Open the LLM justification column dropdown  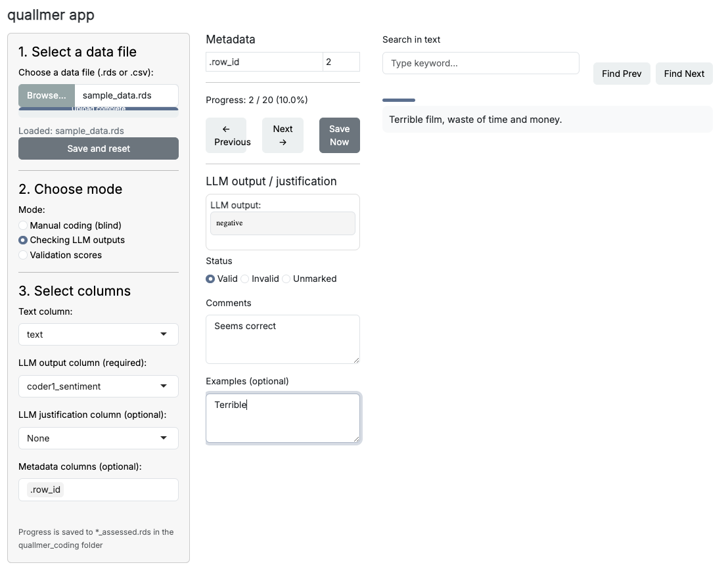pyautogui.click(x=98, y=438)
